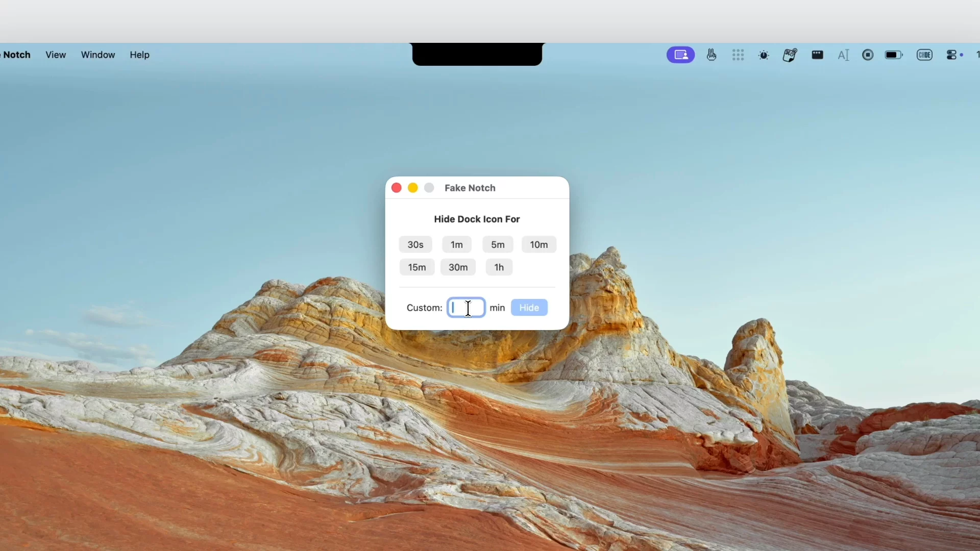Image resolution: width=980 pixels, height=551 pixels.
Task: Select the 30s hide duration
Action: point(415,244)
